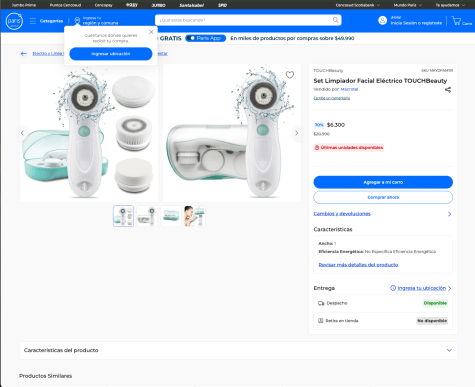This screenshot has width=475, height=387.
Task: Show next product image with right arrow
Action: tap(296, 133)
